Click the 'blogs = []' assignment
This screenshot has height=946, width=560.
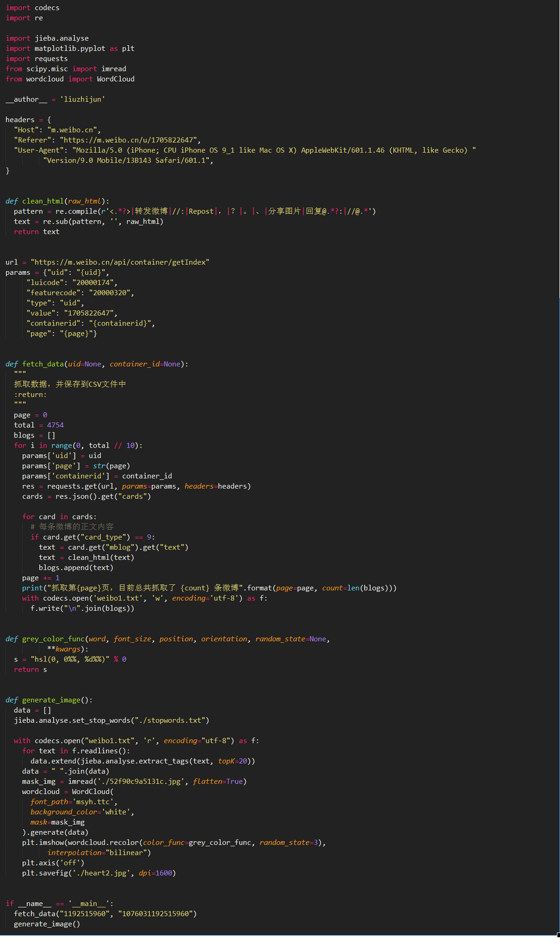pos(35,436)
